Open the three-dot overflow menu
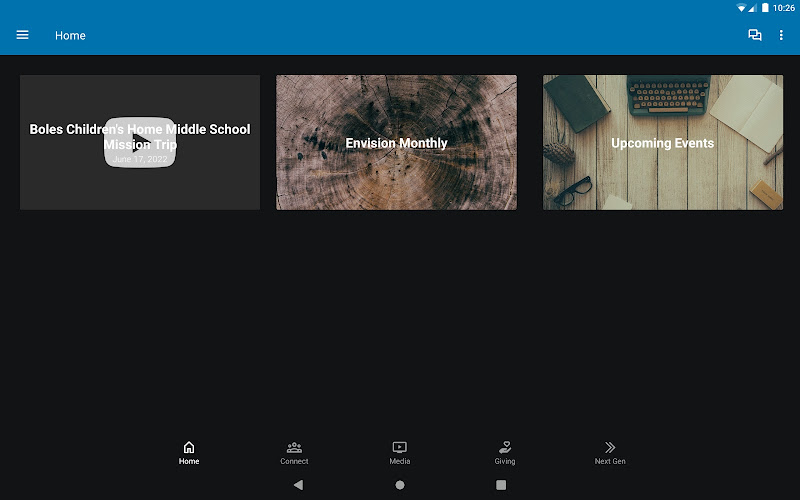Image resolution: width=800 pixels, height=500 pixels. [781, 35]
